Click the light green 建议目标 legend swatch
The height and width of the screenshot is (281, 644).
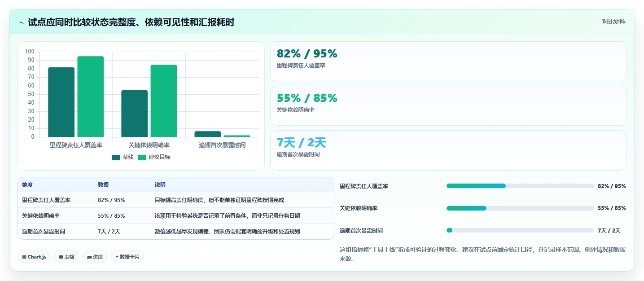tap(142, 157)
